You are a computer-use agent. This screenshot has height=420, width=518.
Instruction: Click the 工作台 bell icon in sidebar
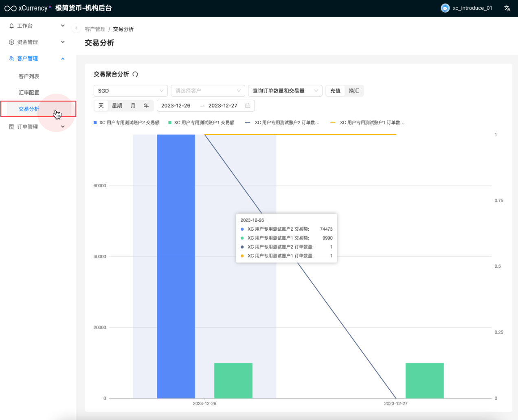(x=11, y=26)
